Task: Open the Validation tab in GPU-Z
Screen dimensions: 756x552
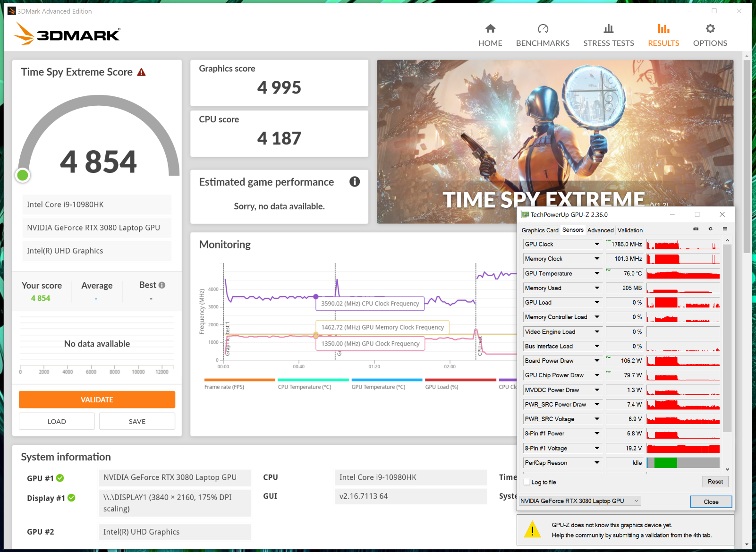Action: click(630, 230)
